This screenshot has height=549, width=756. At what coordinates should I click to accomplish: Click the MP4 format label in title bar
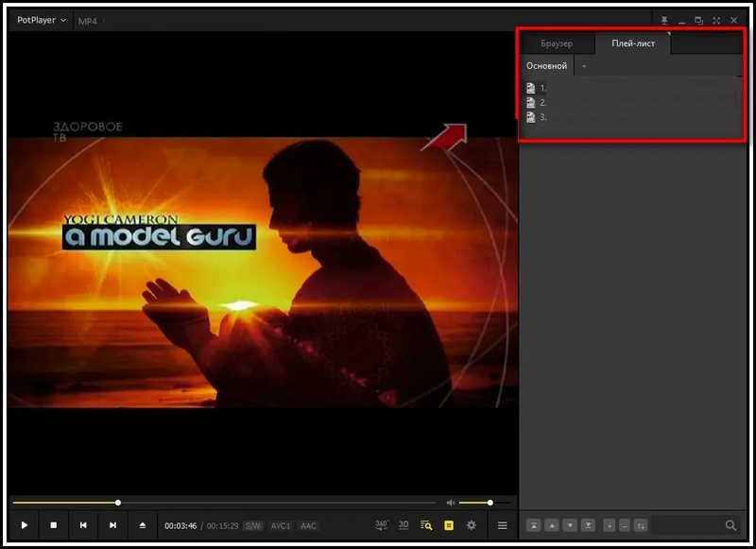coord(87,21)
